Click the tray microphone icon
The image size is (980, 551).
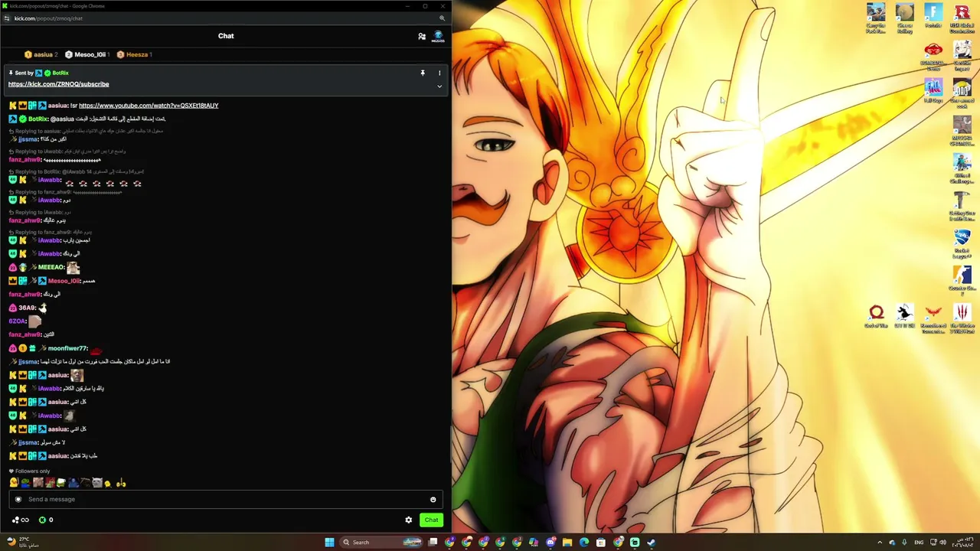click(904, 543)
